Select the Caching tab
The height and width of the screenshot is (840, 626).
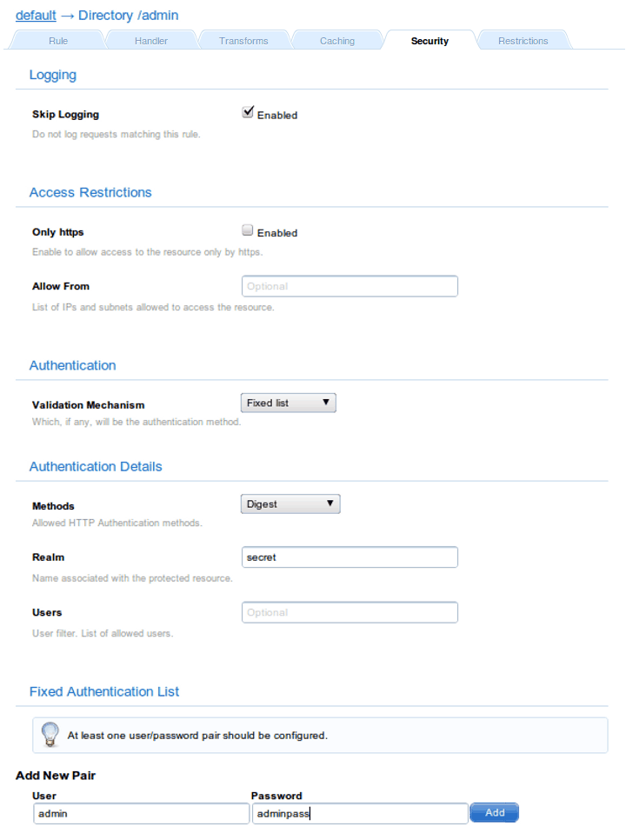click(x=336, y=41)
